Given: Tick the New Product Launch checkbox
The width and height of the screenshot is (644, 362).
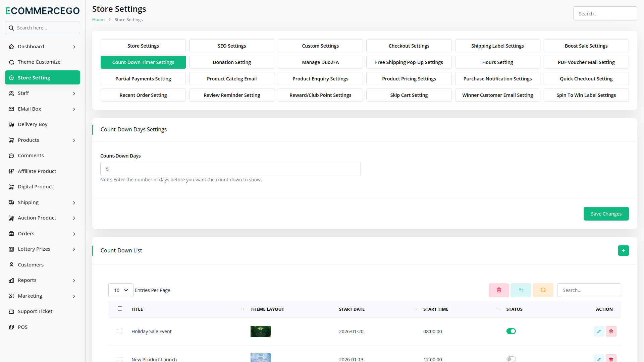Looking at the screenshot, I should (120, 359).
